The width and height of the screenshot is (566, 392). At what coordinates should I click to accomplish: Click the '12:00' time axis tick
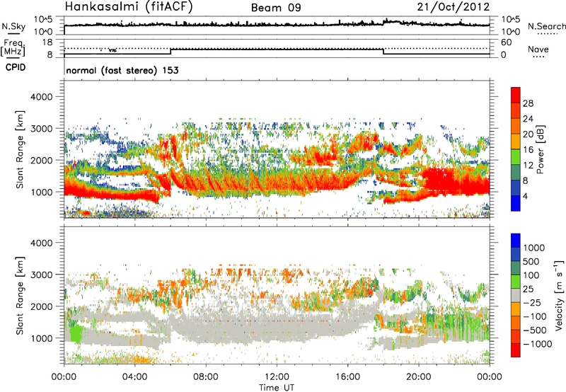277,377
